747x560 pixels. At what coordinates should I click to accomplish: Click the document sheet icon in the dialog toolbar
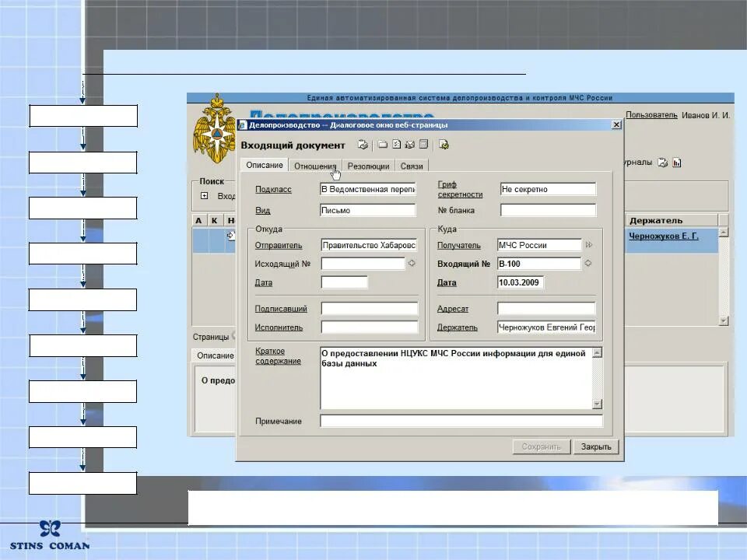pyautogui.click(x=396, y=145)
